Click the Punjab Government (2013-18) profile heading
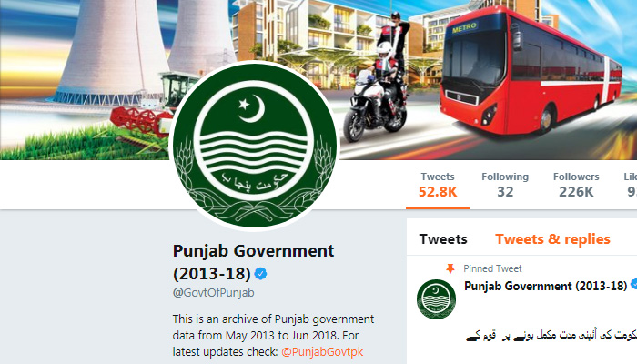This screenshot has width=637, height=364. tap(253, 262)
